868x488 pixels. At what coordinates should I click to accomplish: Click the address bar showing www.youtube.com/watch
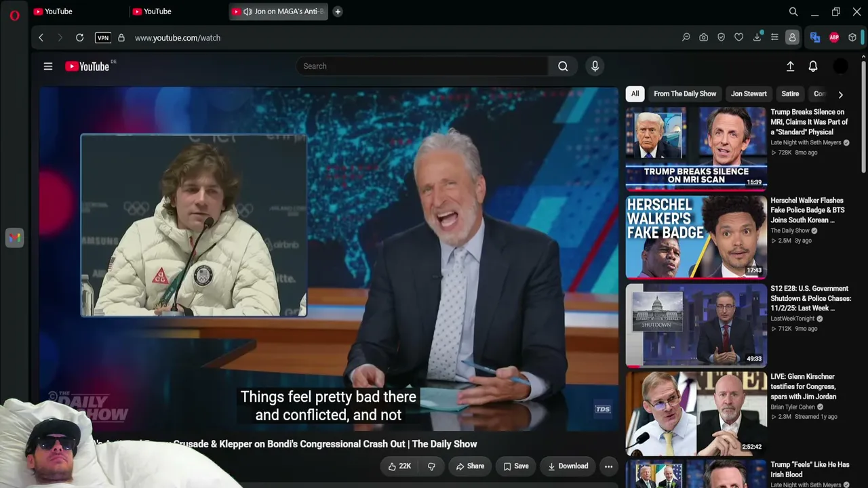[178, 38]
